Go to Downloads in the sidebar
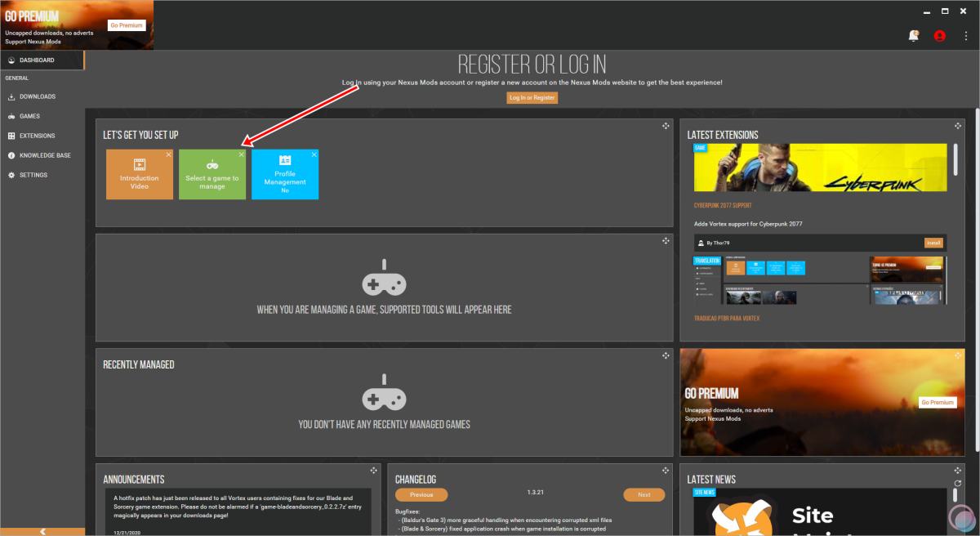Image resolution: width=980 pixels, height=536 pixels. click(x=42, y=96)
